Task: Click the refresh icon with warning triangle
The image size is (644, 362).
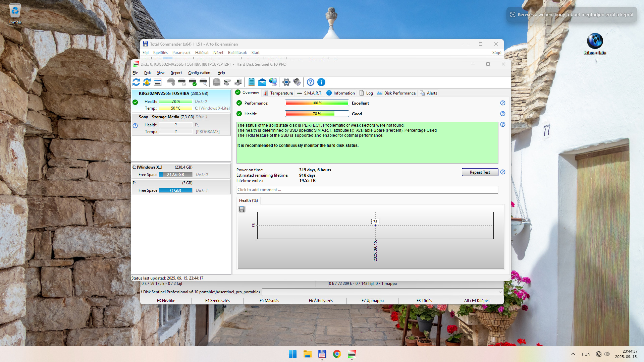Action: coord(147,82)
